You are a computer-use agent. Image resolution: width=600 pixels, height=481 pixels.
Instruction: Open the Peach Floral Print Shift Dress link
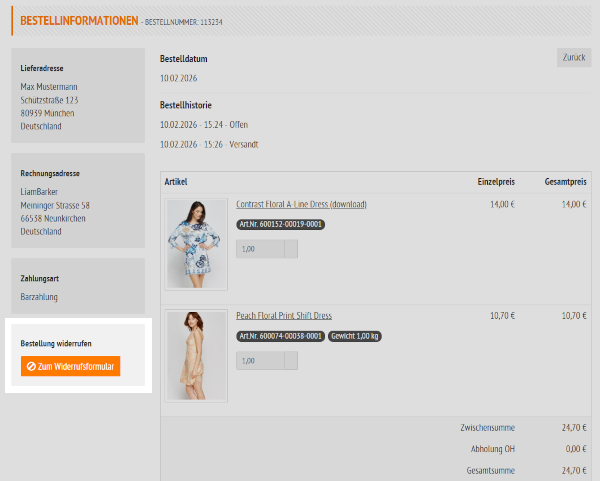(x=284, y=316)
